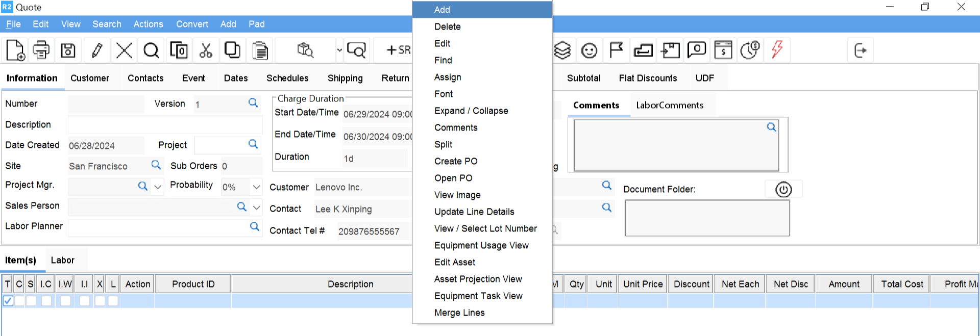Click the flag icon in toolbar
The width and height of the screenshot is (980, 336).
(616, 50)
